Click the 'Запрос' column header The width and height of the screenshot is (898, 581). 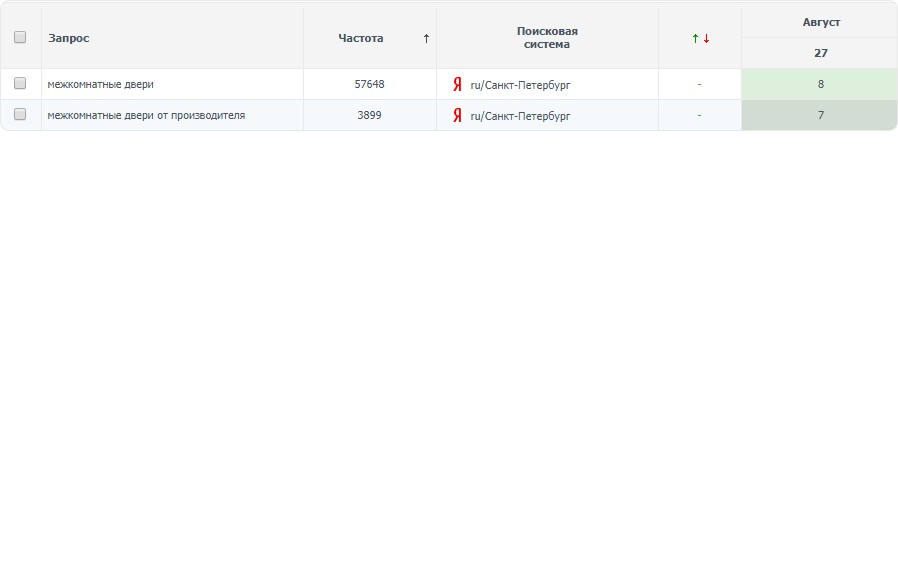point(69,38)
